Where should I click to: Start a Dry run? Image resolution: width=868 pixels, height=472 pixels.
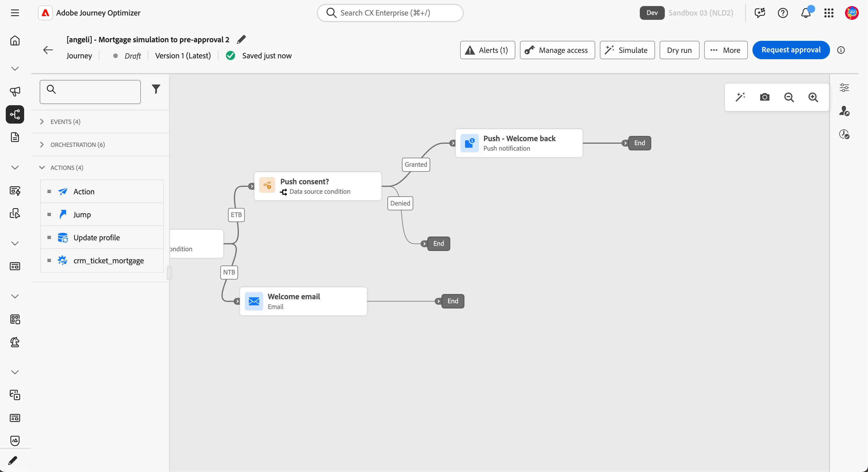(x=679, y=50)
